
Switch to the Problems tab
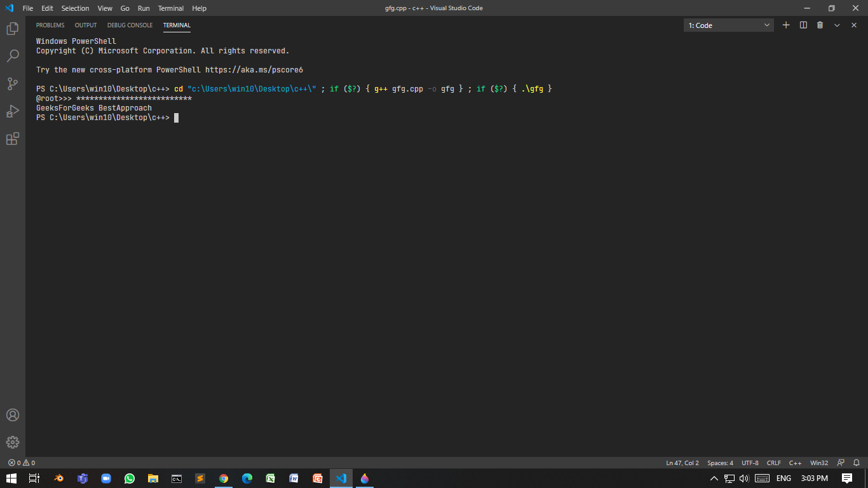pos(50,25)
